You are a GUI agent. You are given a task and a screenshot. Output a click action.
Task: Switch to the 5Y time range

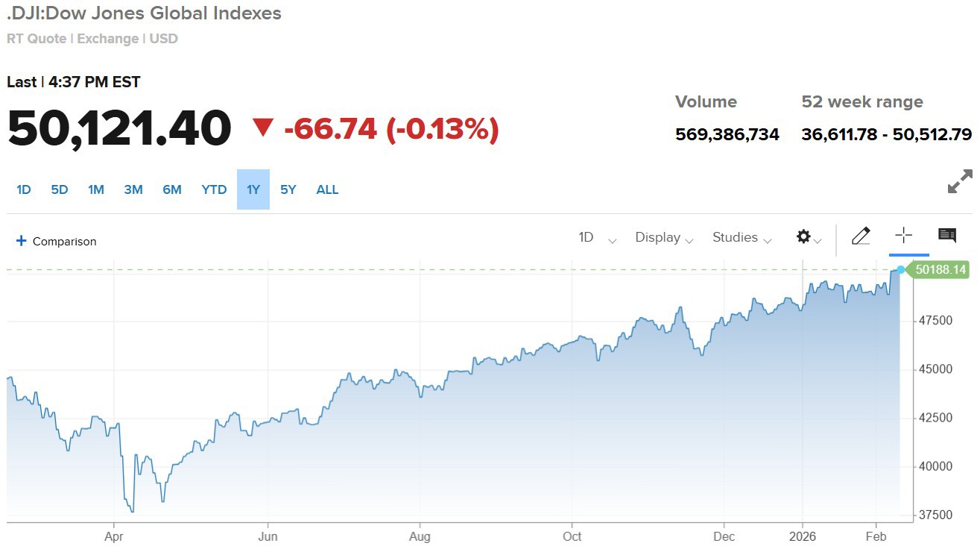(x=288, y=189)
